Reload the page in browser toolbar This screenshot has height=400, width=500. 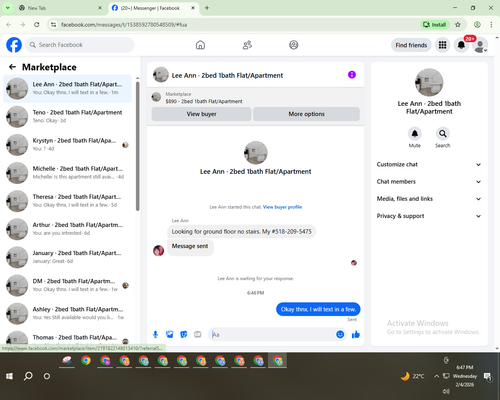coord(37,25)
